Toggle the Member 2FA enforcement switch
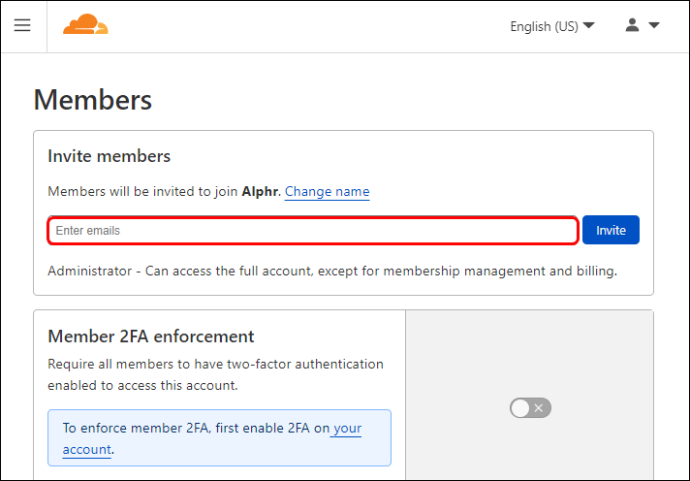690x481 pixels. point(530,408)
